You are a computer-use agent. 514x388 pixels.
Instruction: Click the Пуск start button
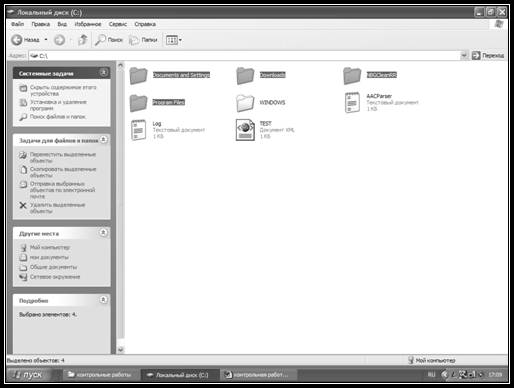coord(28,375)
